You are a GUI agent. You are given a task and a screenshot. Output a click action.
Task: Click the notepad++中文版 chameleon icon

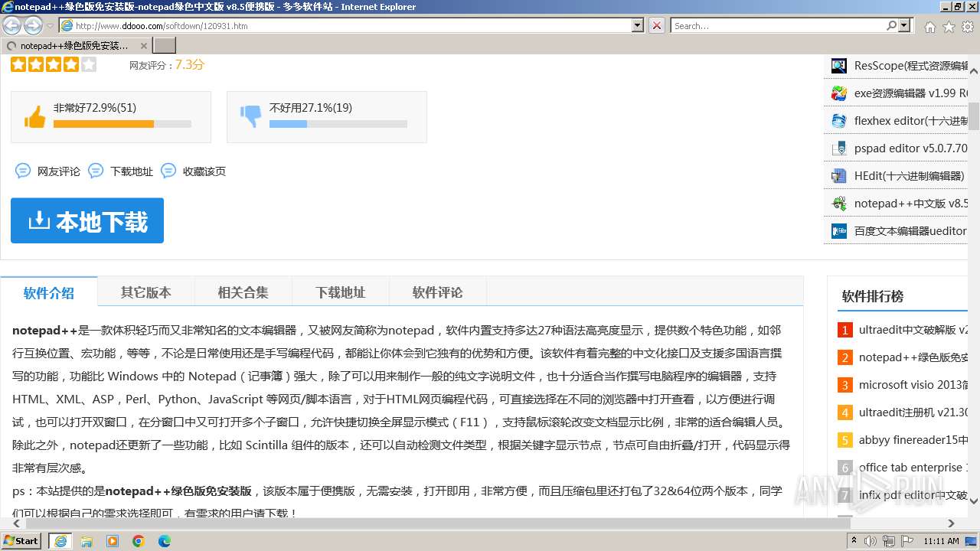pyautogui.click(x=839, y=204)
